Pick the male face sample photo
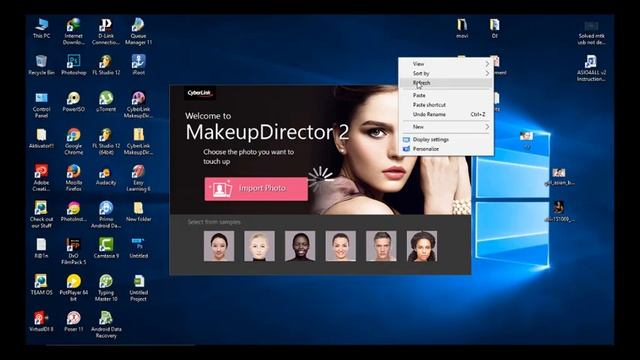 (x=381, y=246)
